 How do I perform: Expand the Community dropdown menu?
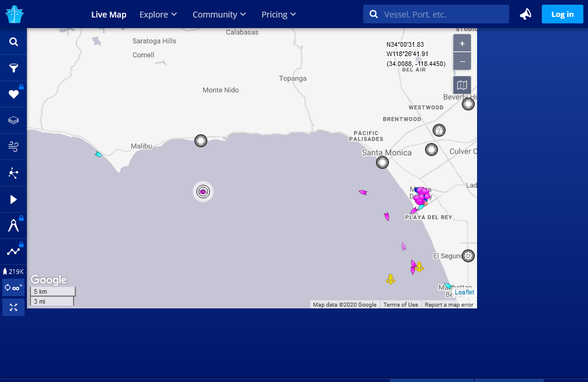pyautogui.click(x=219, y=15)
